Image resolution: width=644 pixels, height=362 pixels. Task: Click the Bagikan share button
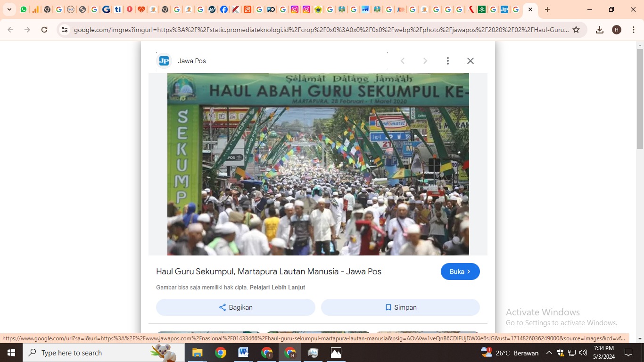point(235,307)
